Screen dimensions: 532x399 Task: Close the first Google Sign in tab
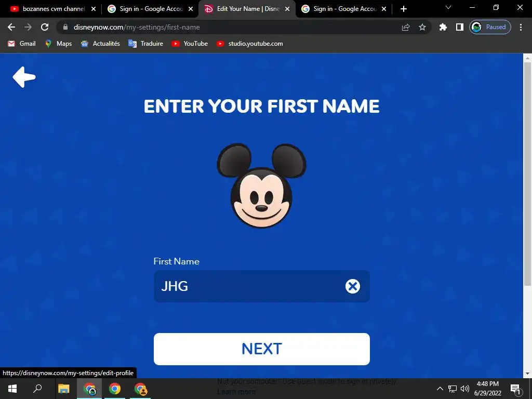coord(191,9)
